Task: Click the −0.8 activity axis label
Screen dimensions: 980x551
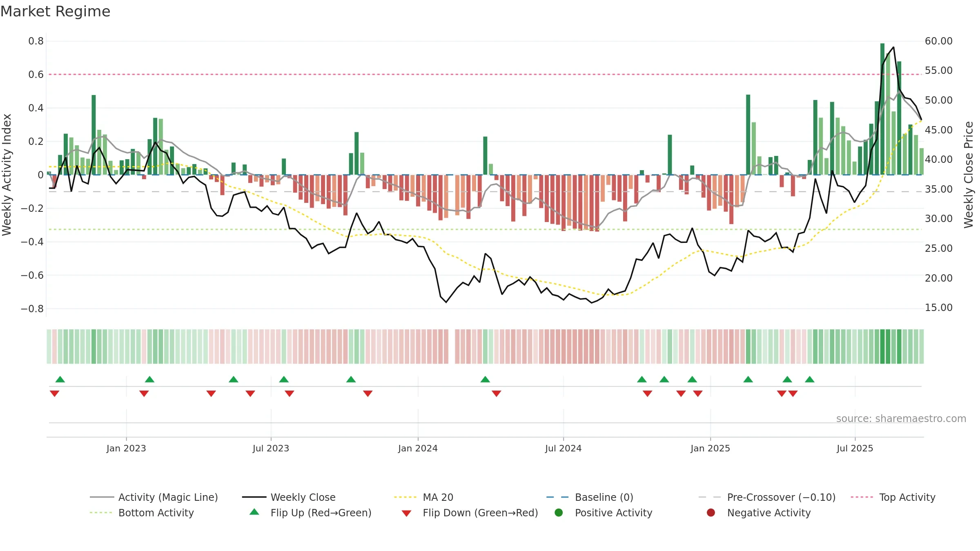Action: [32, 309]
